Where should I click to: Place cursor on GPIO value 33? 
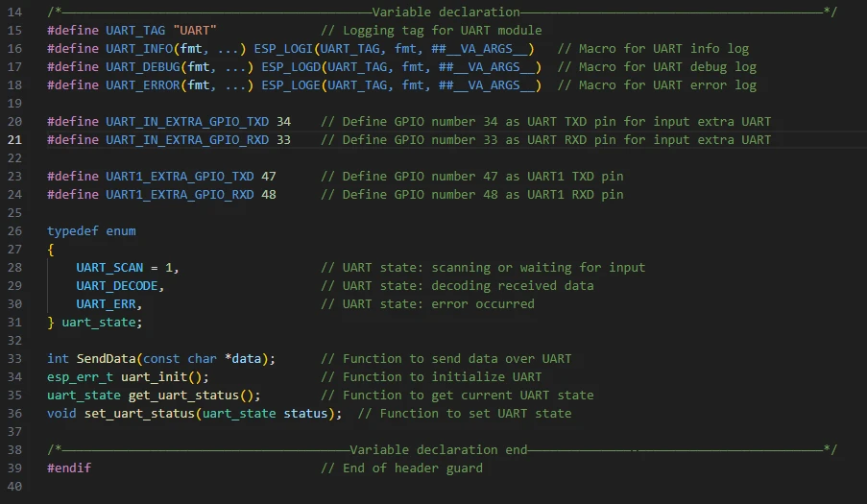tap(283, 140)
